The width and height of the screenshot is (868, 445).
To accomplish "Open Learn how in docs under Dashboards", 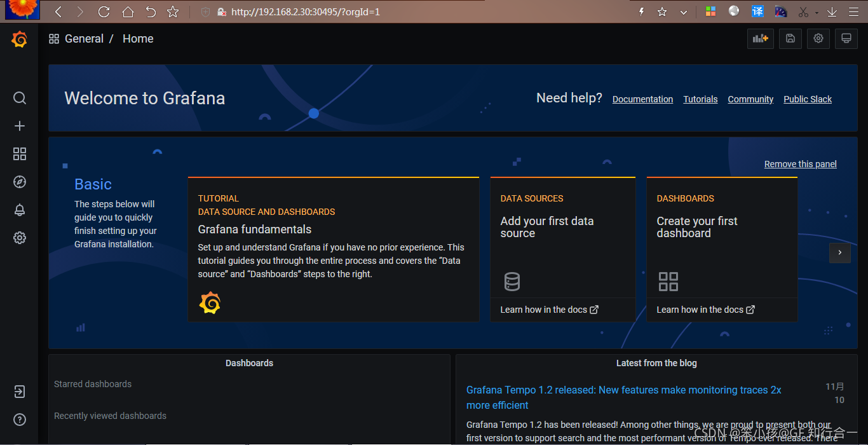I will coord(705,310).
